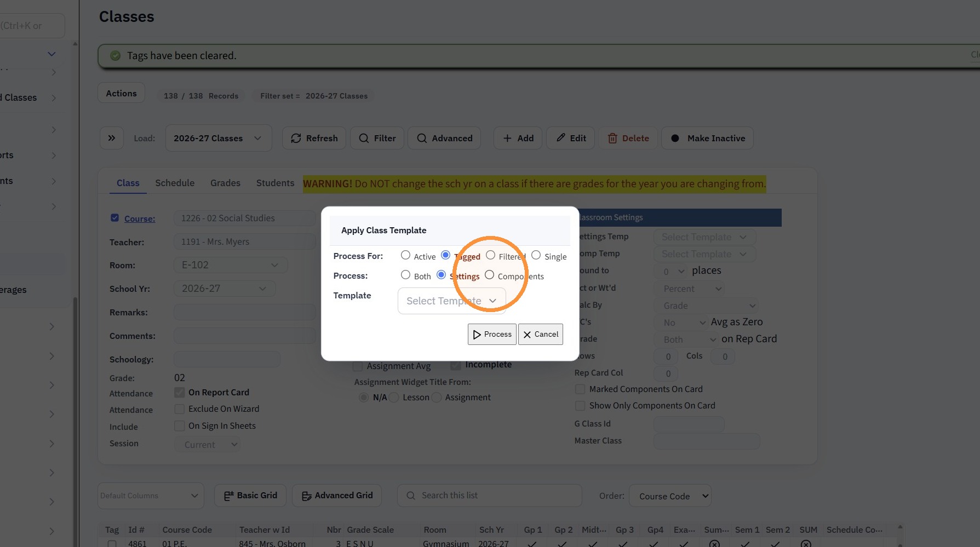Toggle the Course checkbox

[x=114, y=217]
